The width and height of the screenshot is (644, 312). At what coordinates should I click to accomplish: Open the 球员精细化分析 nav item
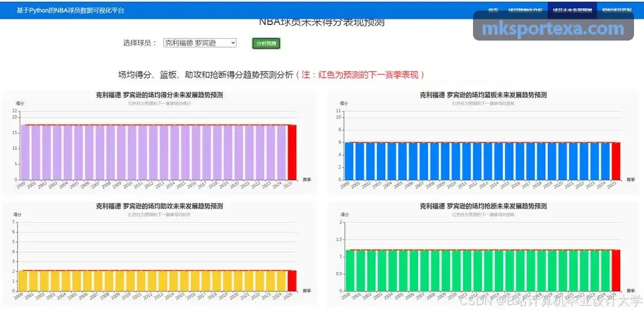(525, 10)
